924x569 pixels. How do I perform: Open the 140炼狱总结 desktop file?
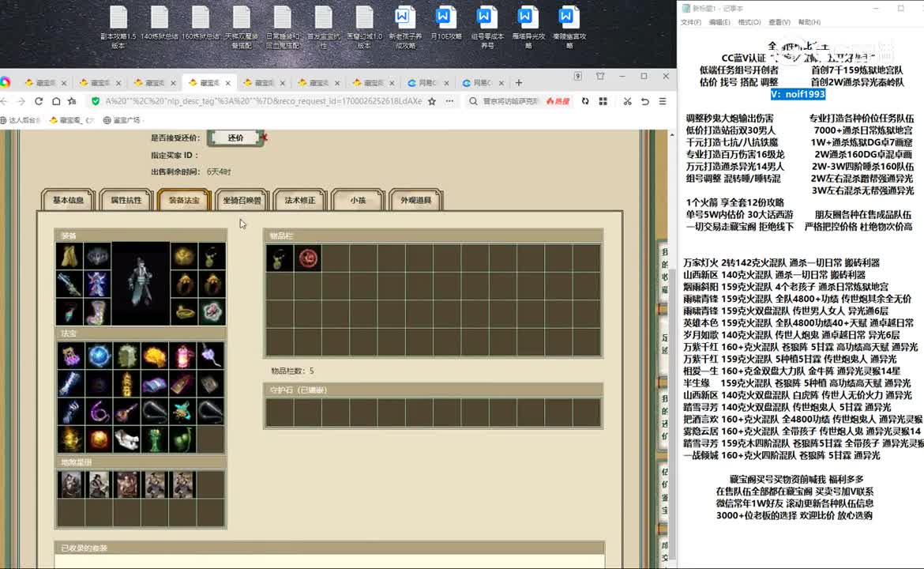tap(159, 24)
